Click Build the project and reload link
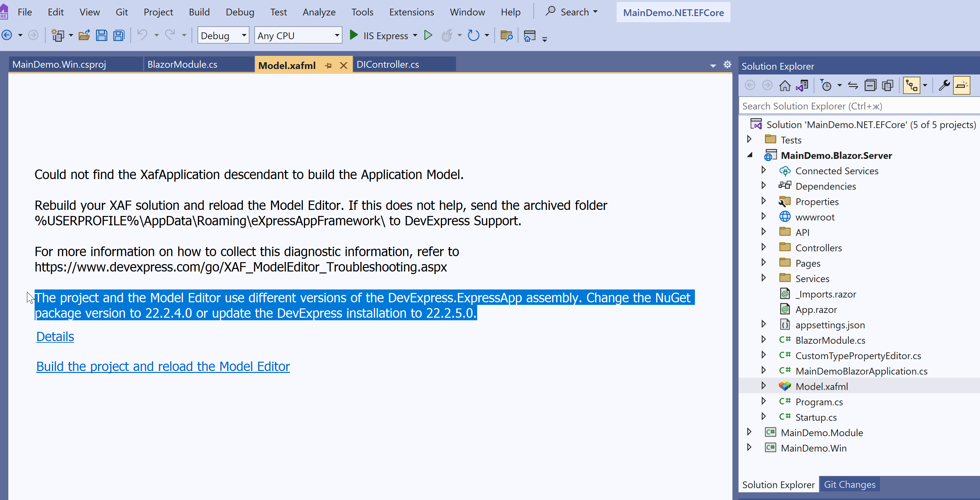The height and width of the screenshot is (500, 980). (x=163, y=366)
